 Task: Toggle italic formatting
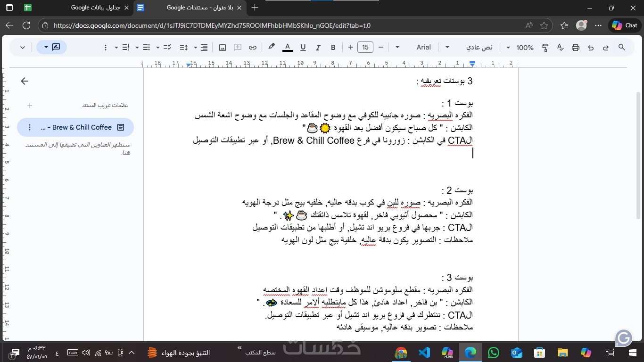coord(318,47)
